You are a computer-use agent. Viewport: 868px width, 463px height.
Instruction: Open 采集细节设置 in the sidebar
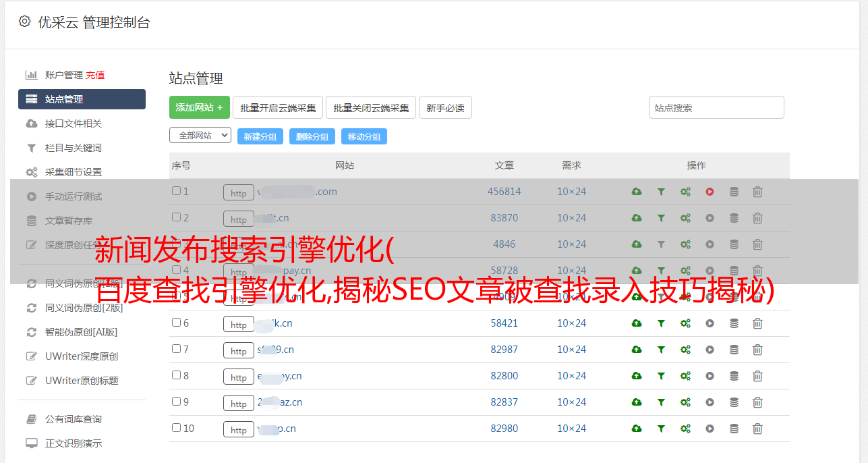coord(74,172)
